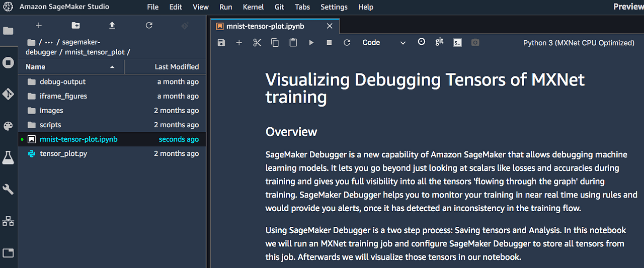
Task: Click the git button in notebook toolbar
Action: (x=439, y=42)
